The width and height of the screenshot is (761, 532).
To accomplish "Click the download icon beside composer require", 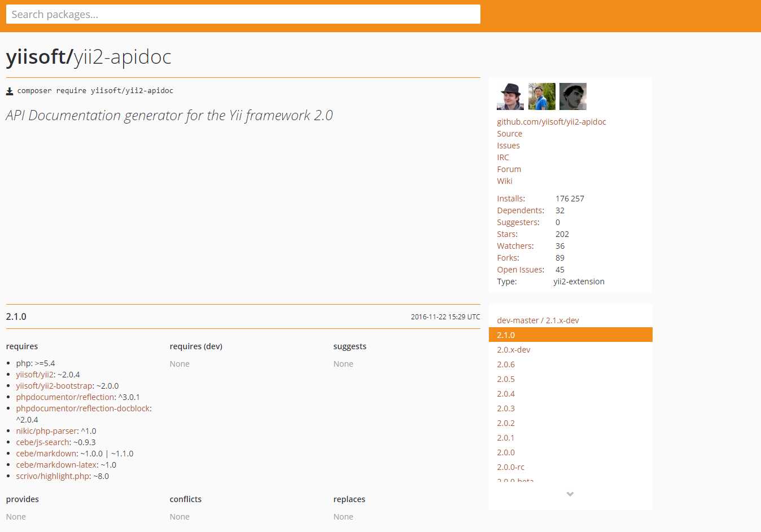I will [x=10, y=91].
